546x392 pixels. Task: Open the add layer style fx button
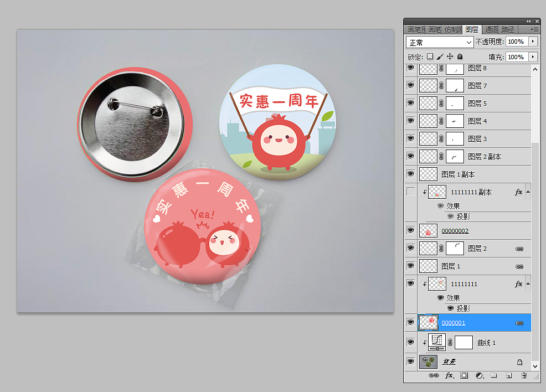coord(450,375)
